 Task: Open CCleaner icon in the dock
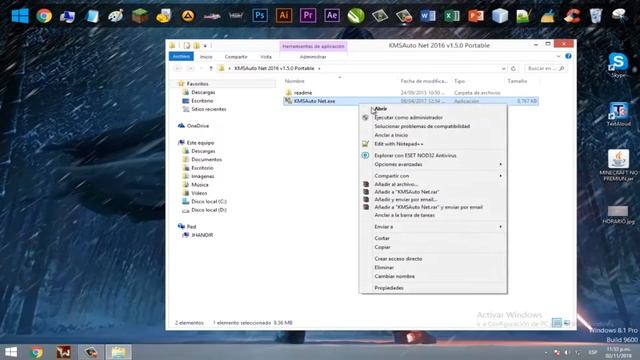click(572, 16)
